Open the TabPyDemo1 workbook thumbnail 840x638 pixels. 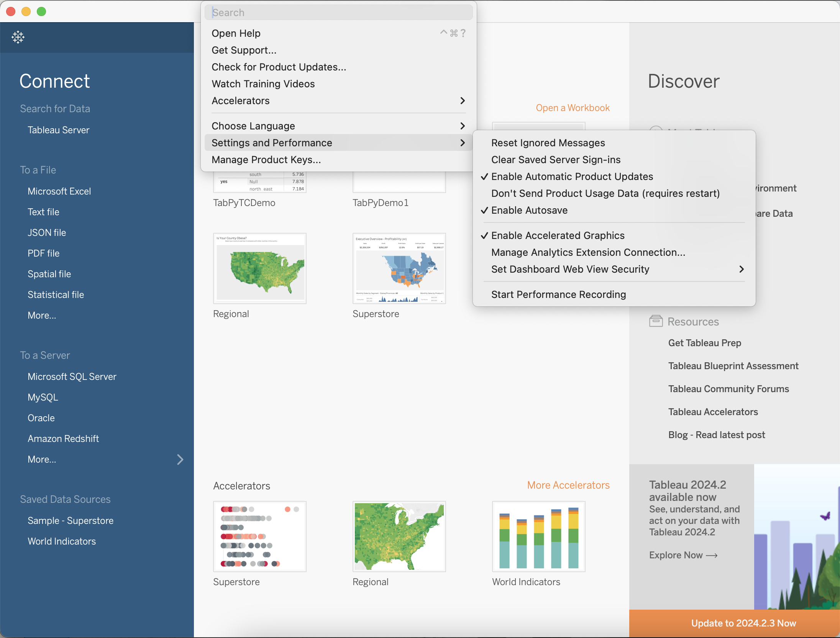[x=399, y=182]
